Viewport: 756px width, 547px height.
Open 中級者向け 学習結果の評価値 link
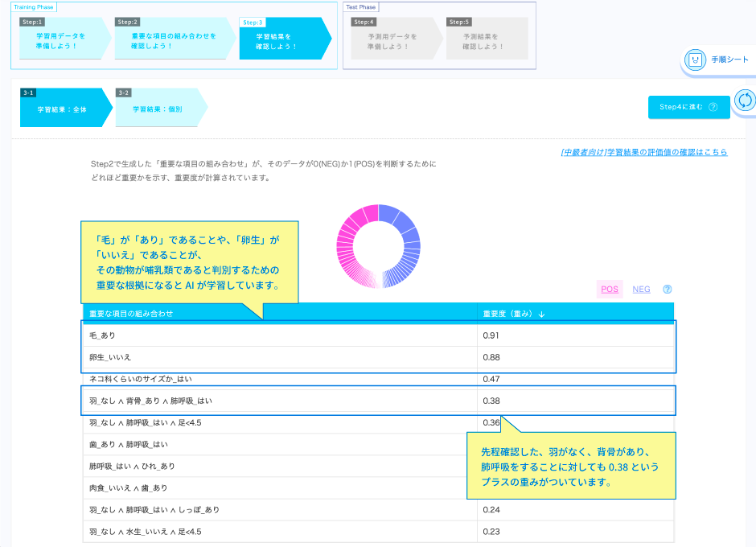coord(643,152)
